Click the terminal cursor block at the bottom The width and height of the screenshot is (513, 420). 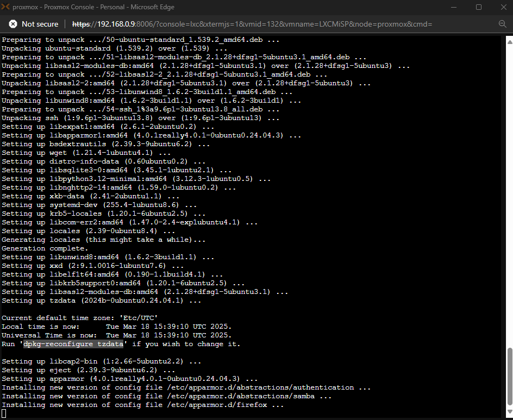[4, 413]
